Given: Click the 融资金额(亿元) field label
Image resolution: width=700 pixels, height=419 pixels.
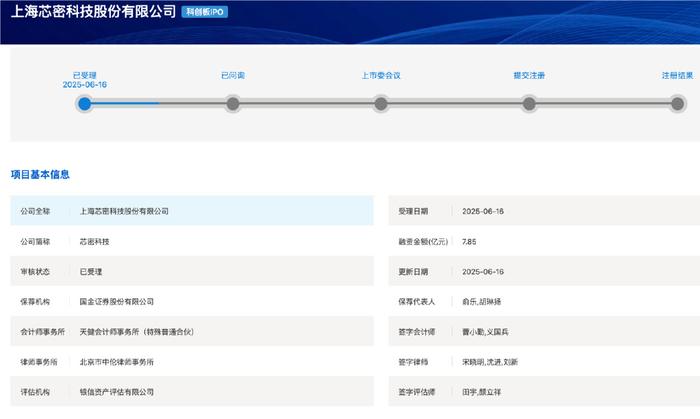Looking at the screenshot, I should click(x=423, y=241).
